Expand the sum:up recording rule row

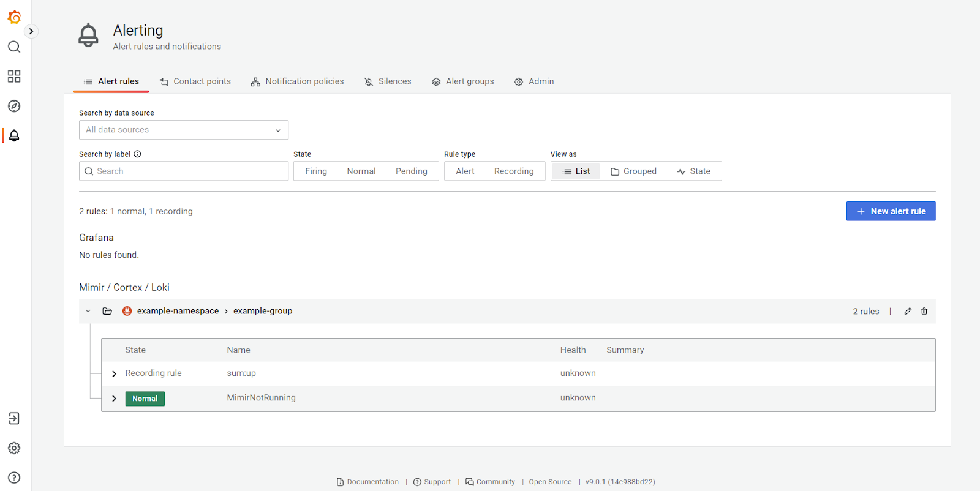pyautogui.click(x=114, y=373)
